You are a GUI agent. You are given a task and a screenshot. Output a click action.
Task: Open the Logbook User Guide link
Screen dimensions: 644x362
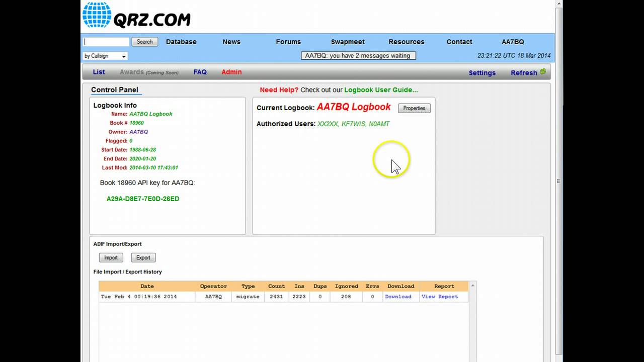click(x=381, y=90)
